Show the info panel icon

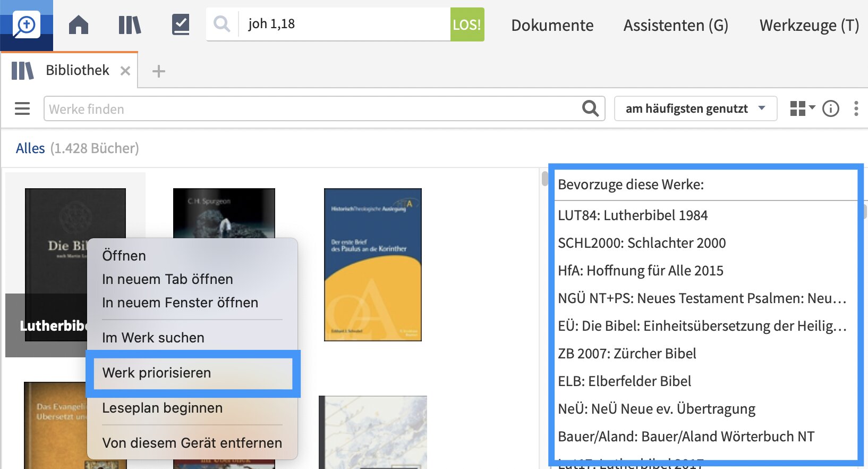point(830,108)
